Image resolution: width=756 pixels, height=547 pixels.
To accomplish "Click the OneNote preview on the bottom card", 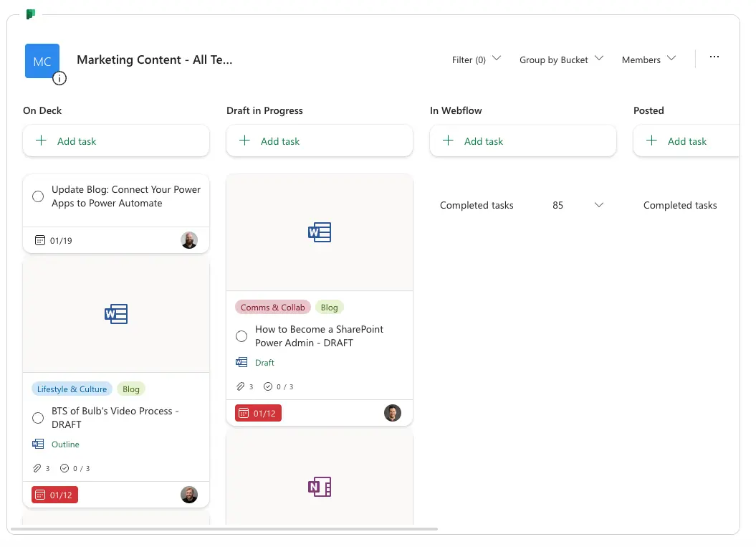I will (319, 487).
